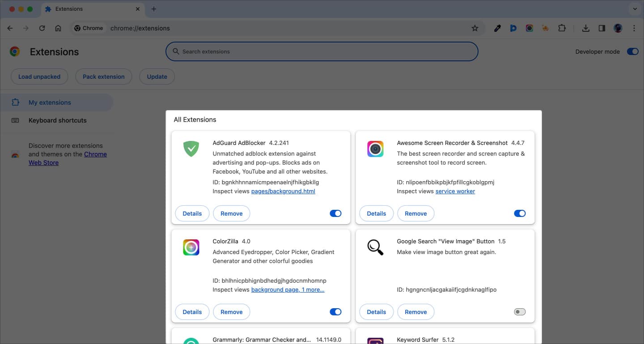Image resolution: width=644 pixels, height=344 pixels.
Task: Click the My extensions sidebar icon
Action: point(15,102)
